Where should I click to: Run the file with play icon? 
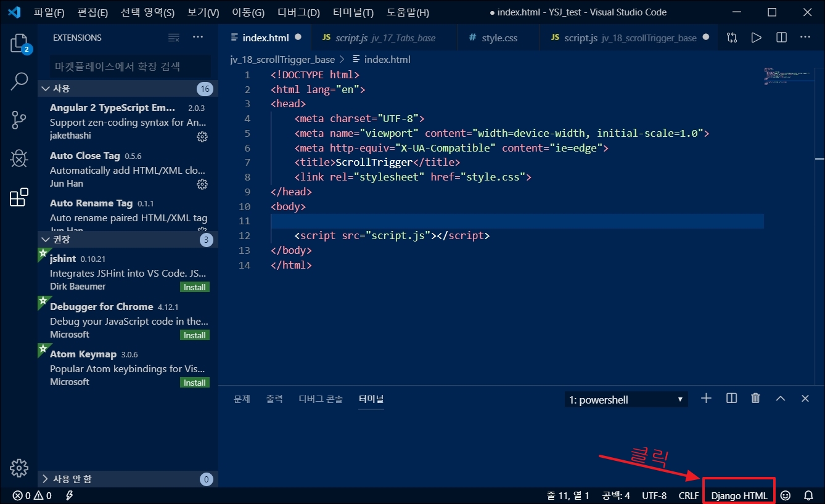tap(756, 38)
